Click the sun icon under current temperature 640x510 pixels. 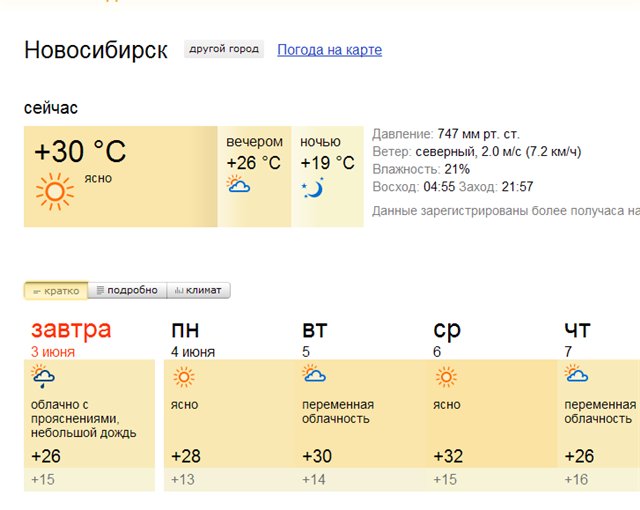coord(55,190)
